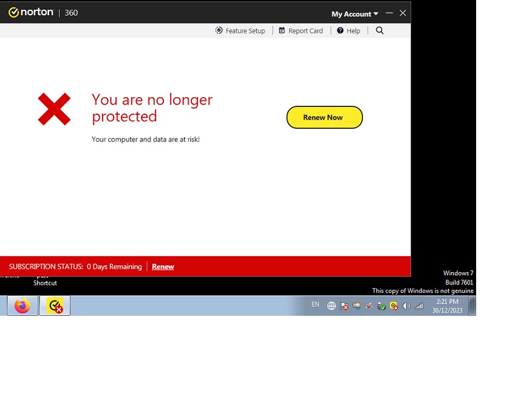Click the red tray icon beside the USB icon
Viewport: 532px width, 399px height.
(369, 306)
